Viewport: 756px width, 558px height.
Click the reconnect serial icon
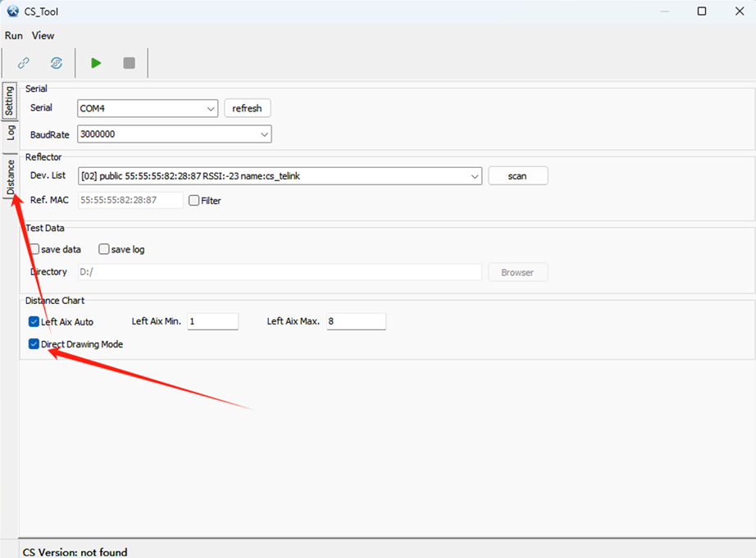[56, 62]
